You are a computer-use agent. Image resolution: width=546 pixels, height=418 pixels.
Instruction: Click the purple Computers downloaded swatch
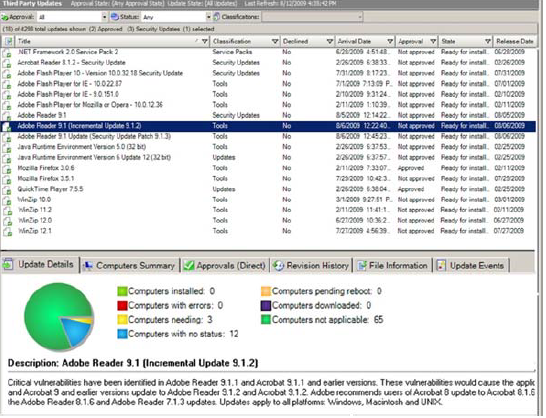coord(266,305)
